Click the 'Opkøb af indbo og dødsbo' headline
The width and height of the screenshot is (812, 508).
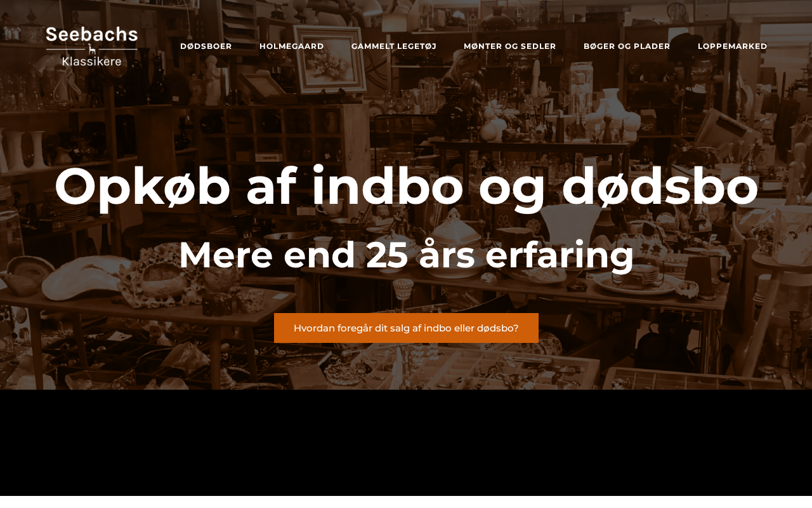(406, 187)
